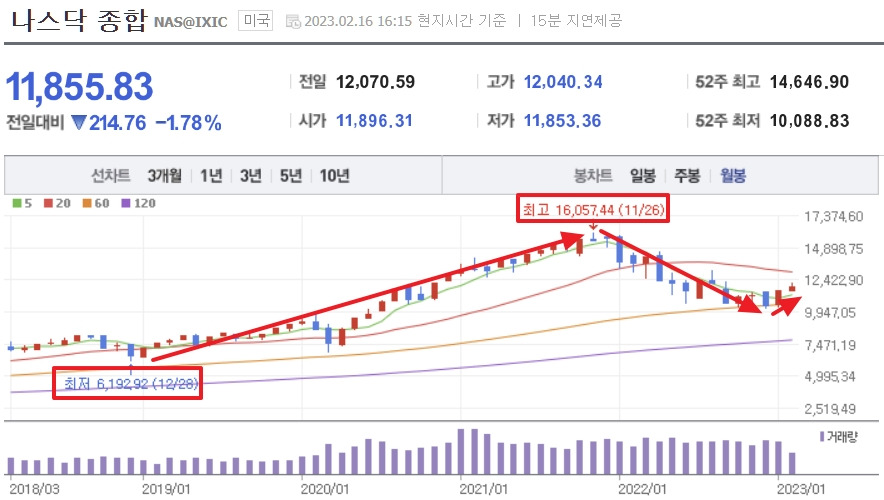Screen dimensions: 884x500
Task: Click the 시가 value 11,896.31
Action: [x=374, y=121]
